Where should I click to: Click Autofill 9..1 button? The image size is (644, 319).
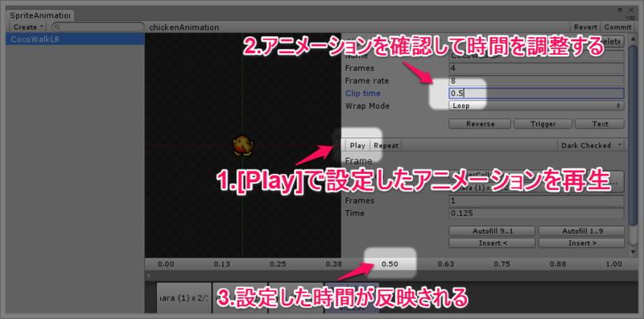click(x=492, y=231)
